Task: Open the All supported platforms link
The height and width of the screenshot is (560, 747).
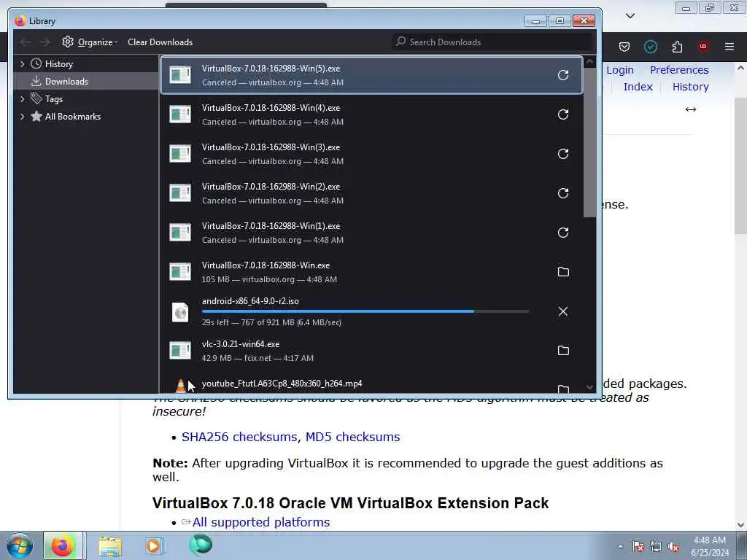Action: [x=261, y=522]
